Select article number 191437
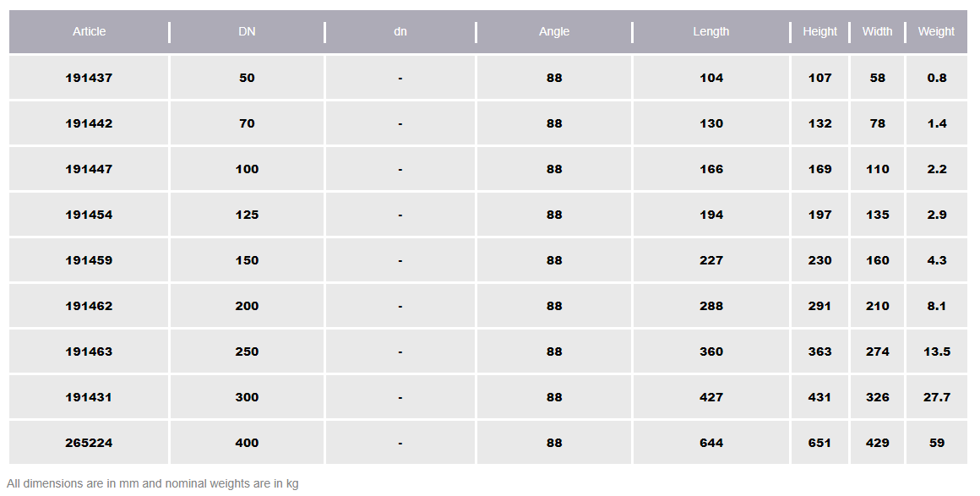980x496 pixels. coord(89,78)
